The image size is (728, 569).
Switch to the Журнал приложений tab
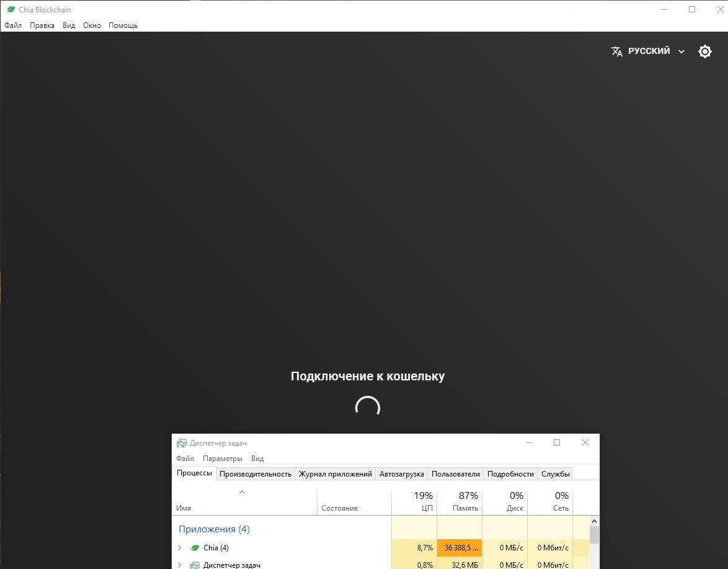coord(335,474)
